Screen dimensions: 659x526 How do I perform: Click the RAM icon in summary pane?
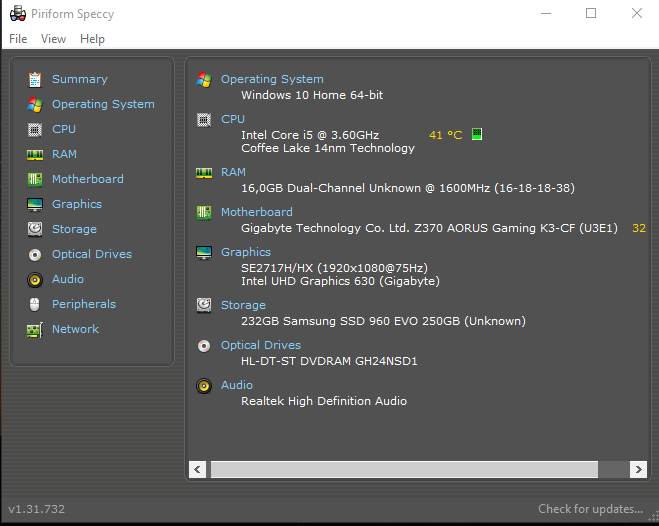tap(204, 173)
